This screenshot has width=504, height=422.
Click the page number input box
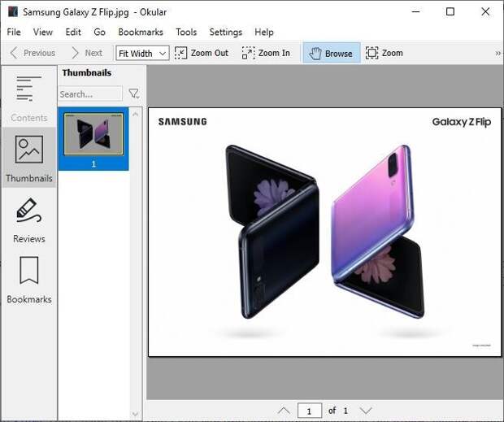click(x=310, y=411)
